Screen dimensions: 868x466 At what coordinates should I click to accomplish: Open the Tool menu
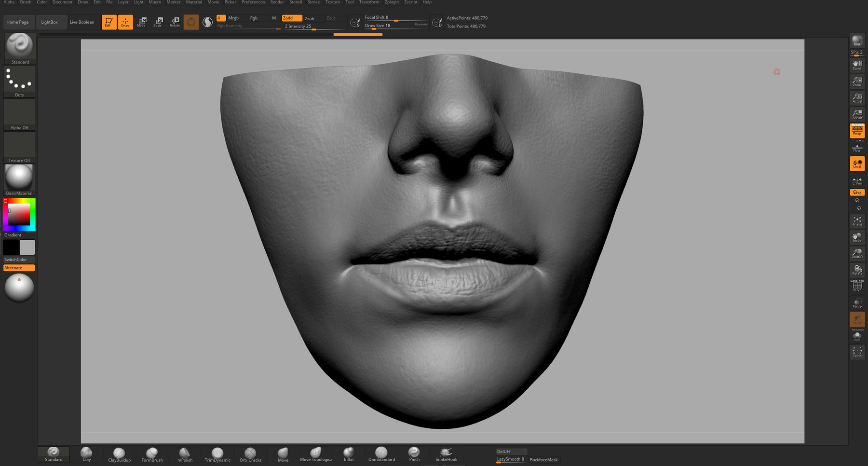pos(349,2)
